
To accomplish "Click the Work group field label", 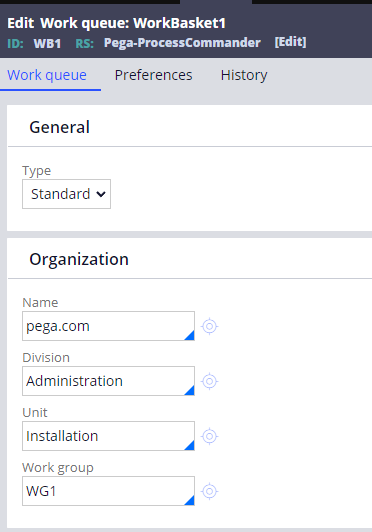I will [58, 468].
